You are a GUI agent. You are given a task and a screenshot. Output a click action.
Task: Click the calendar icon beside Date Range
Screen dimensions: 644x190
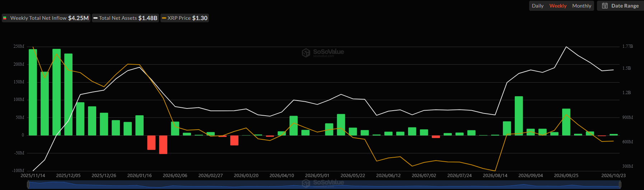click(605, 6)
